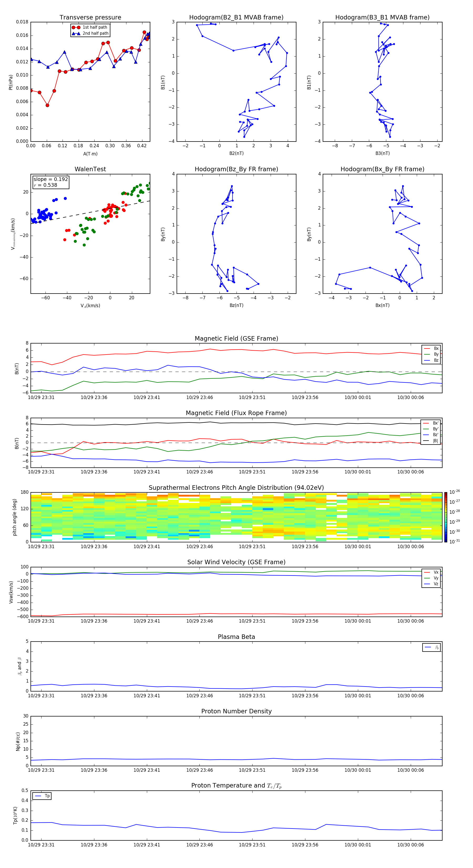Click '10/30 00:01' tick under Solar Wind Velocity plot
The width and height of the screenshot is (473, 868).
[358, 621]
